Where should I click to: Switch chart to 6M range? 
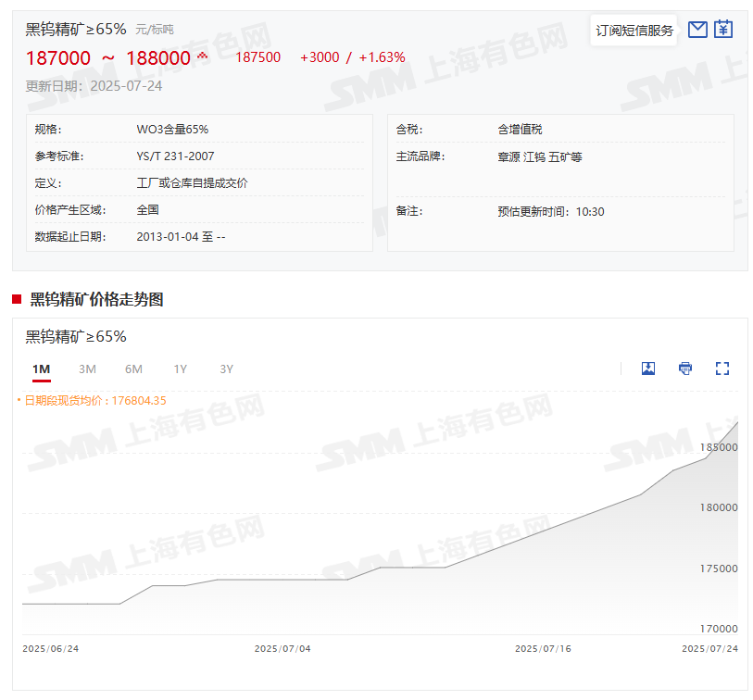pos(133,369)
